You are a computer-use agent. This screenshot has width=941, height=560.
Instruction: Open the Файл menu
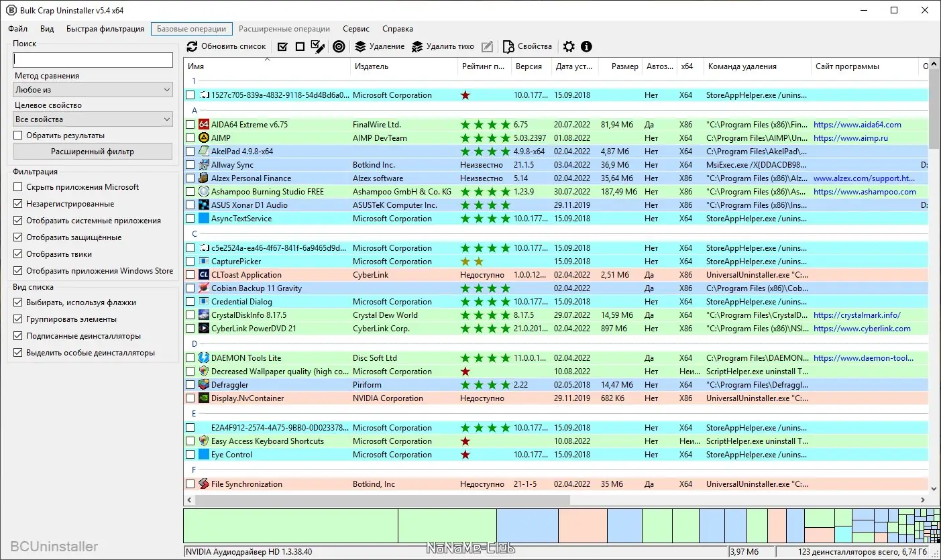pyautogui.click(x=18, y=29)
